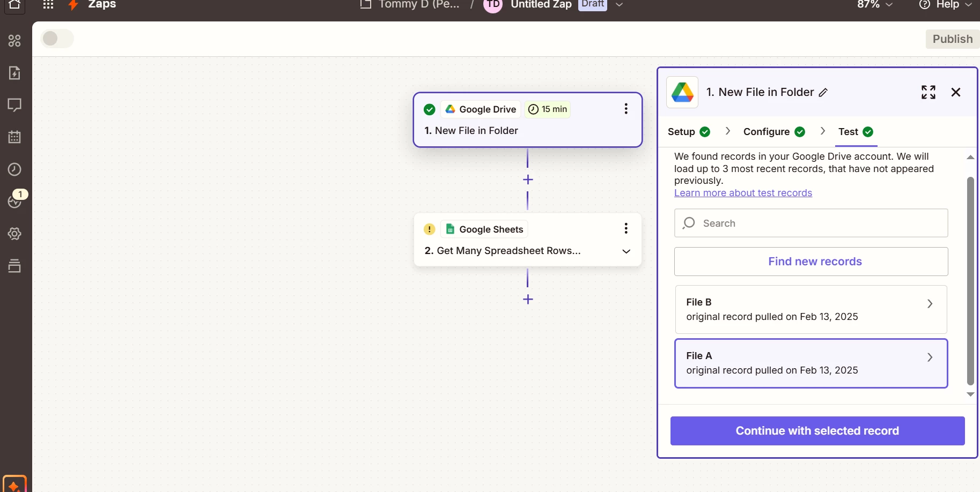
Task: Click the warning icon on Google Sheets step
Action: coord(430,229)
